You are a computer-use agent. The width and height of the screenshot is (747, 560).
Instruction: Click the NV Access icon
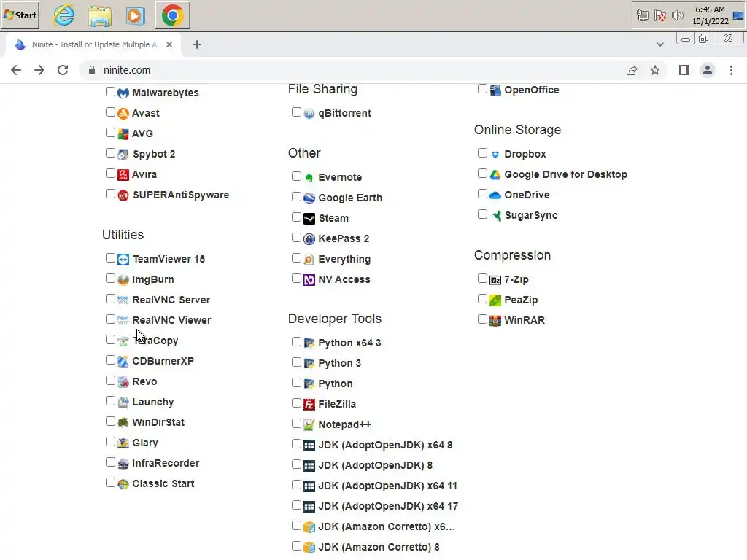(x=309, y=279)
